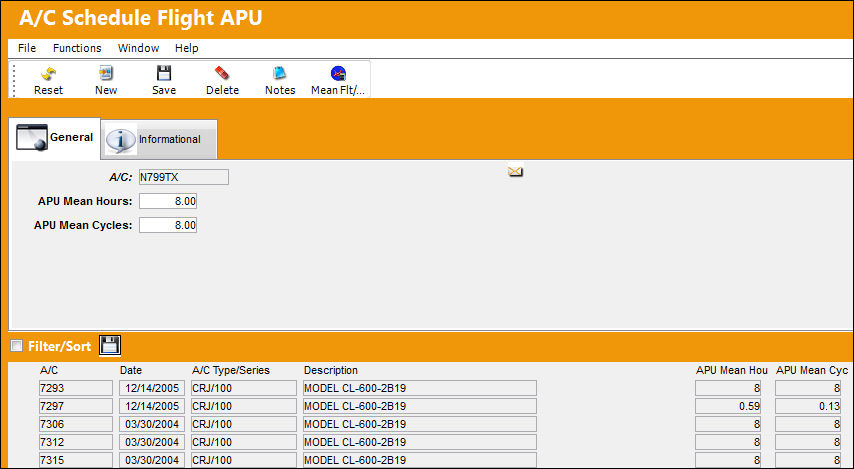Switch to the Informational tab

coord(160,139)
